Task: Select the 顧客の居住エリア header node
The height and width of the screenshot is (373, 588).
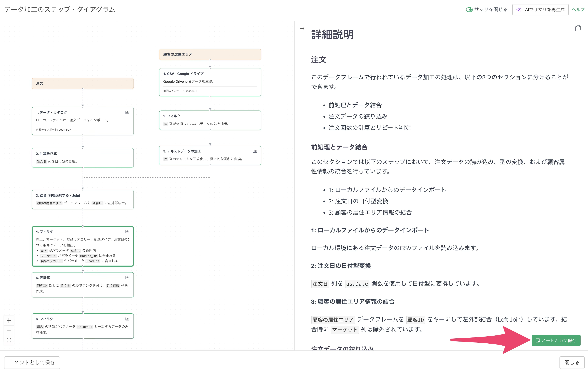Action: [x=210, y=54]
